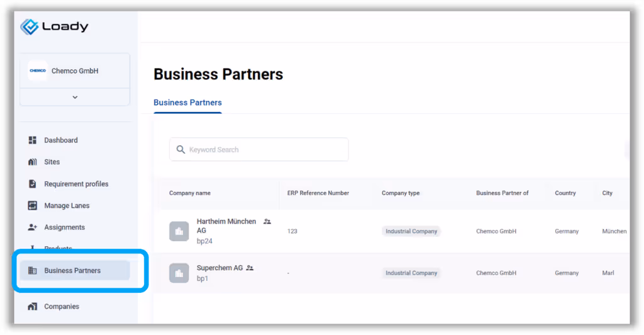Expand the Chemco GmbH company switcher chevron
644x335 pixels.
coord(75,98)
